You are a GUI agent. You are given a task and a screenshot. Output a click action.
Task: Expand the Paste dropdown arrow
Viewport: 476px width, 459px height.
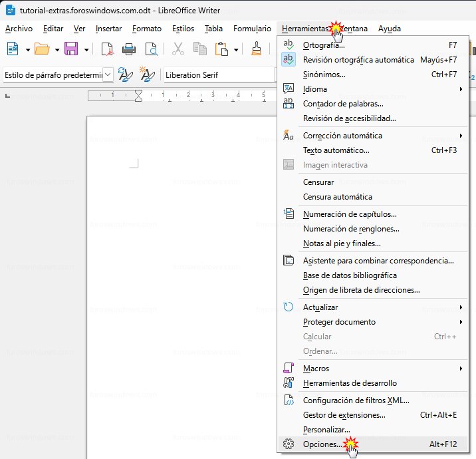(x=236, y=49)
